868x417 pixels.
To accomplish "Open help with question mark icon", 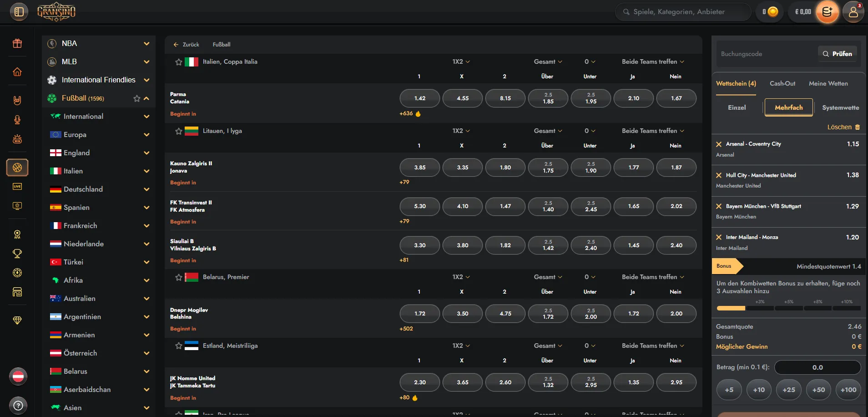I will [x=18, y=405].
